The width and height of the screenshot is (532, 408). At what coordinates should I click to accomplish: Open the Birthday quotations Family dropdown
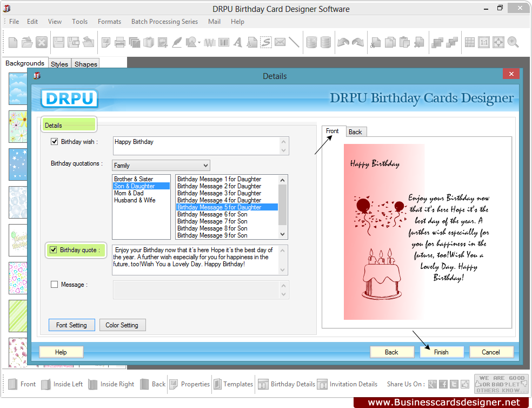(161, 166)
